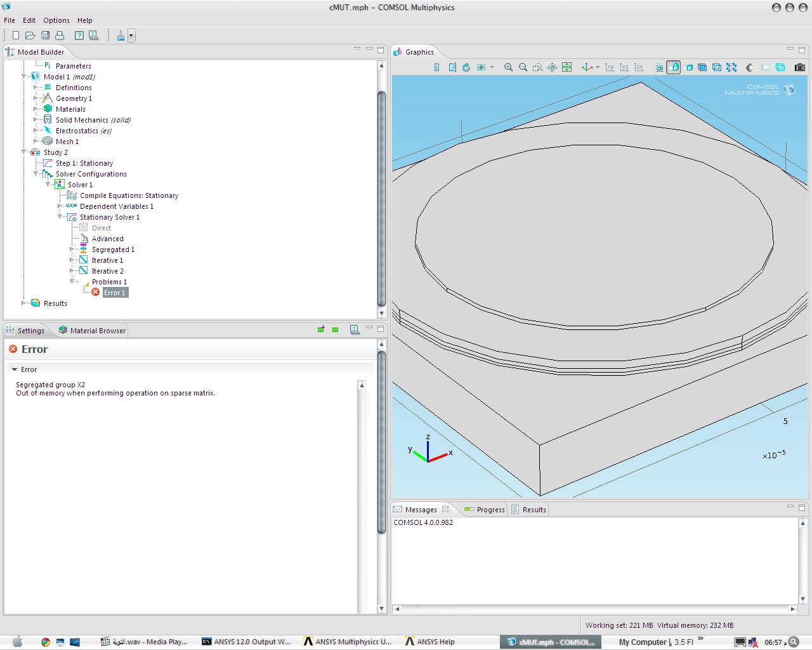Switch to YZ view
The image size is (812, 650).
coord(624,67)
